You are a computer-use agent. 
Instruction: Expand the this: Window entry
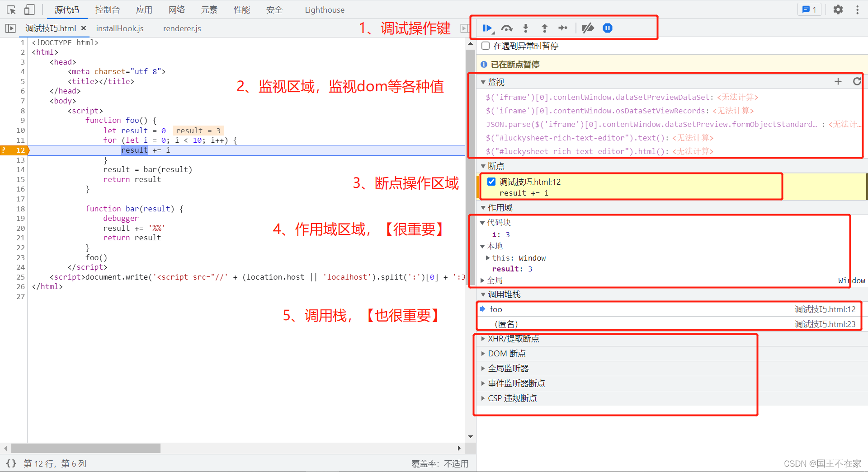pyautogui.click(x=488, y=258)
